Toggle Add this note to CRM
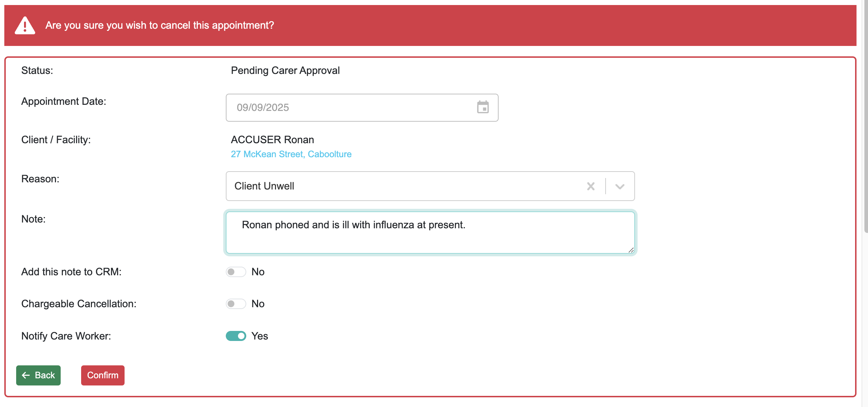The width and height of the screenshot is (868, 407). coord(236,272)
